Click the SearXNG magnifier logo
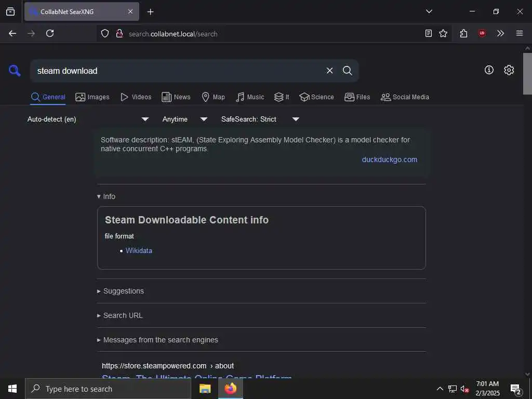Screen dimensions: 532x399 tap(15, 71)
